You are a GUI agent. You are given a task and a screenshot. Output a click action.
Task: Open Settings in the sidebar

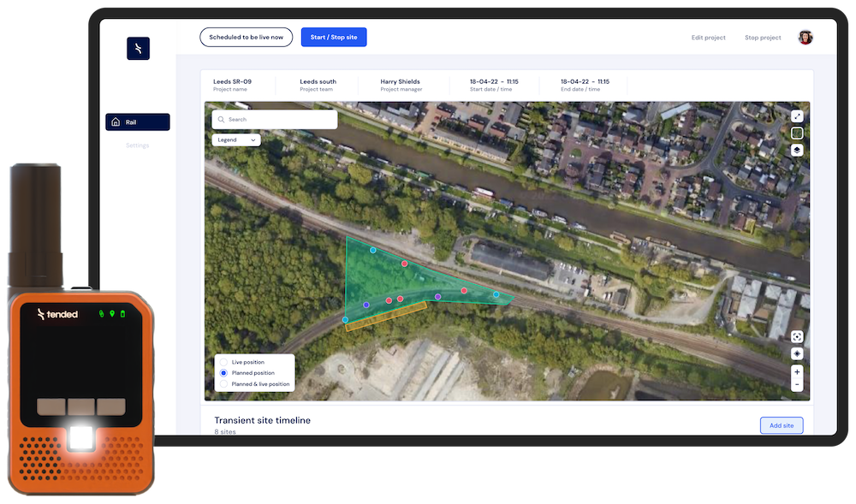[x=138, y=145]
